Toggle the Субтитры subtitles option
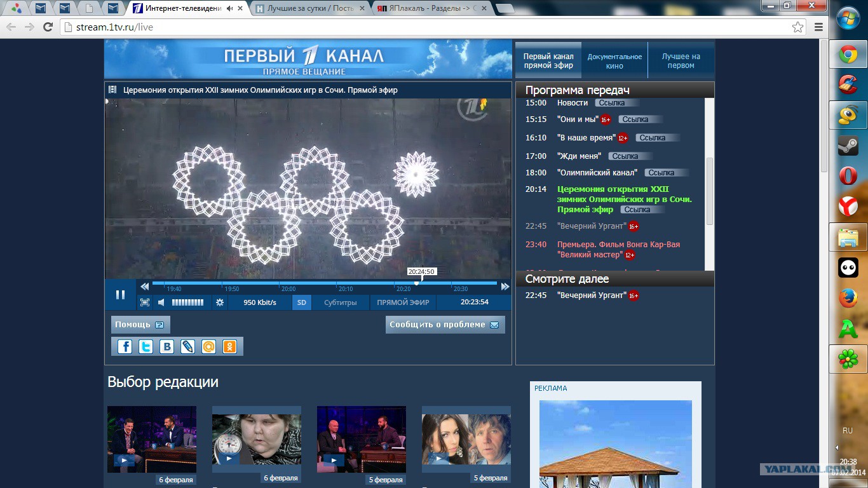Screen dimensions: 868x488 pos(341,302)
